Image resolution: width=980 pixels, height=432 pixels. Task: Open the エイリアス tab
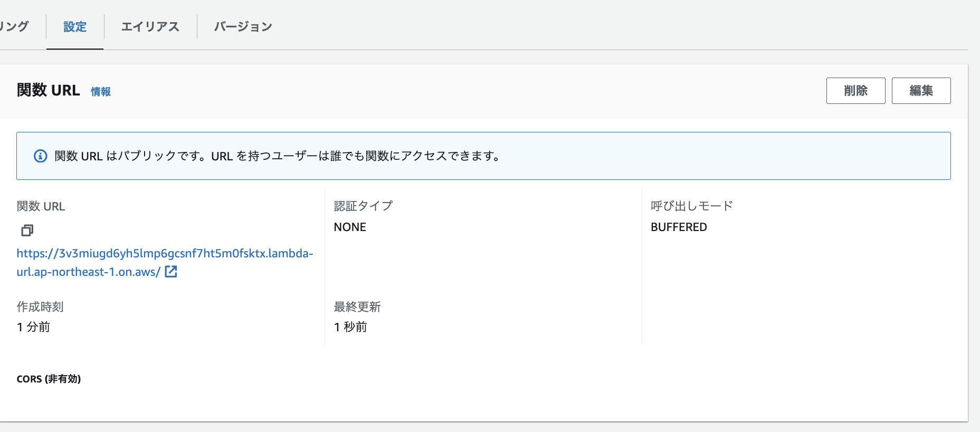pos(150,27)
